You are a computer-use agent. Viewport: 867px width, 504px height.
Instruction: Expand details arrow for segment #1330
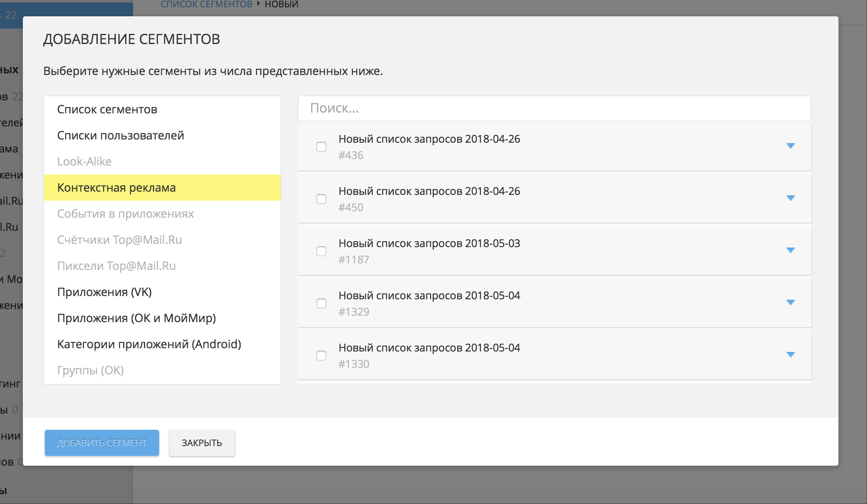790,355
